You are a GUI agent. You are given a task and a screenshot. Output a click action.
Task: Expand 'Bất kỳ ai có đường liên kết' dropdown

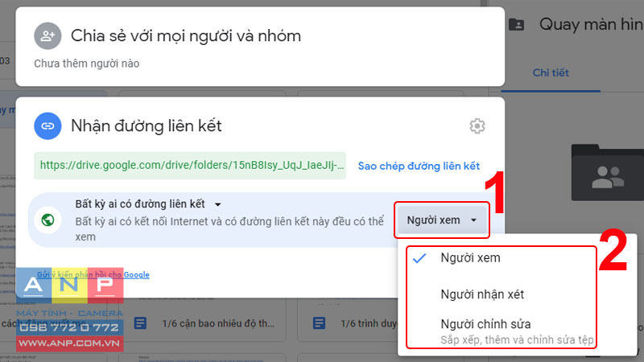point(218,204)
